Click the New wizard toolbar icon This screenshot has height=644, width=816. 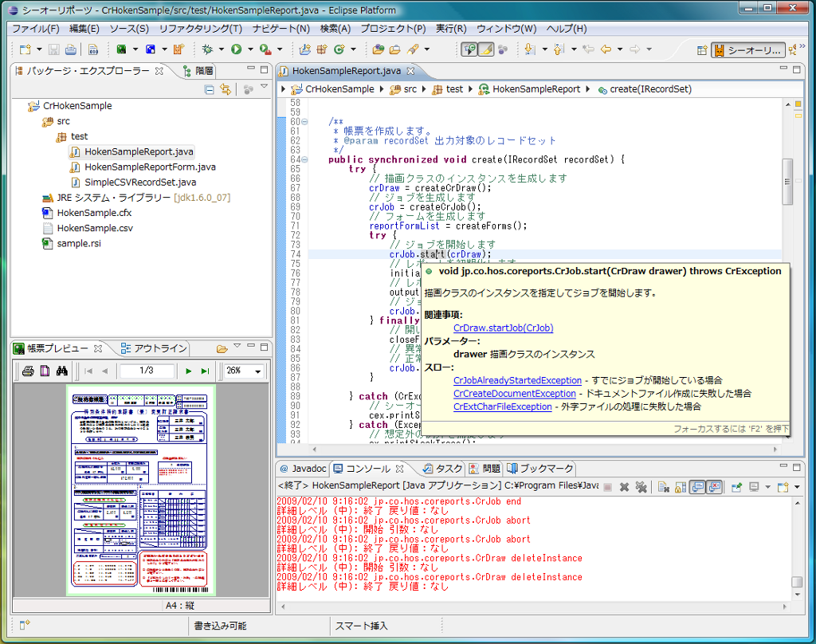25,49
